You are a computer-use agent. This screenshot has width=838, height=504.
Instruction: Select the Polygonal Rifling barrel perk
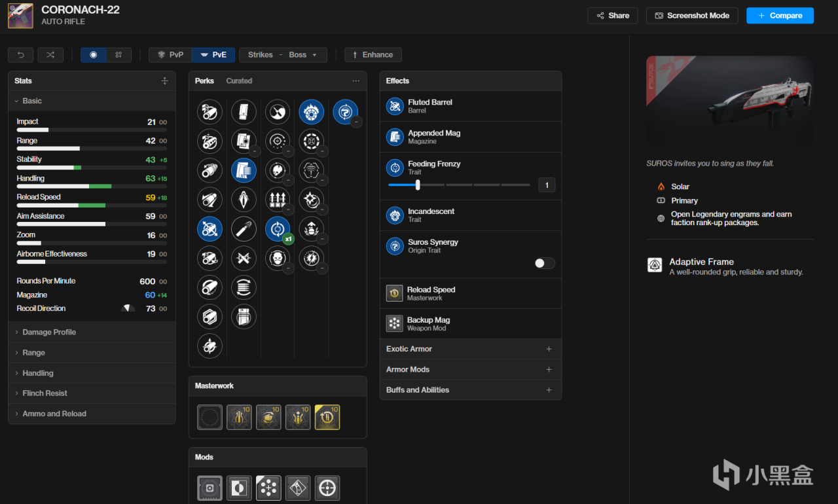(209, 317)
